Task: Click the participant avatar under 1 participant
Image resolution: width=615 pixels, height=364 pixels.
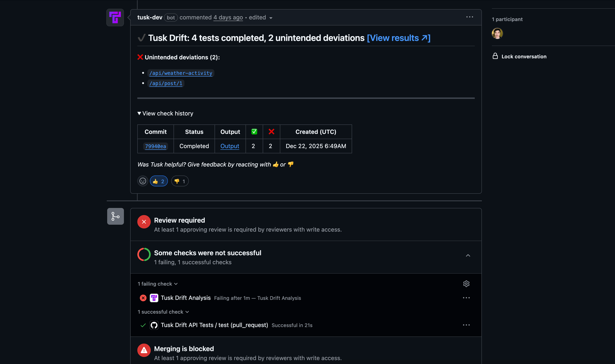Action: (497, 34)
